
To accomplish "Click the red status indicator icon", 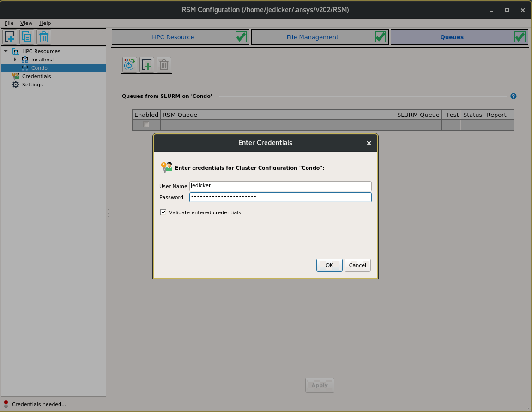I will pos(6,404).
